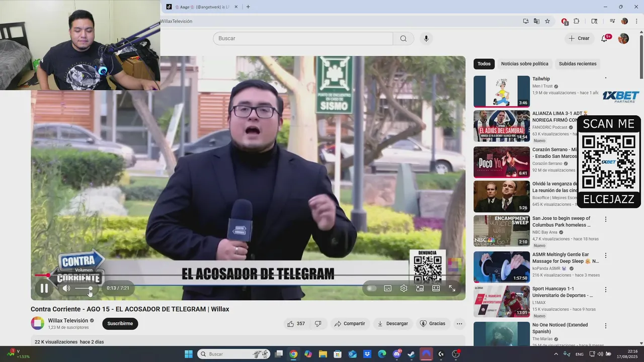
Task: Open the Chrome three-dot menu
Action: point(636,21)
